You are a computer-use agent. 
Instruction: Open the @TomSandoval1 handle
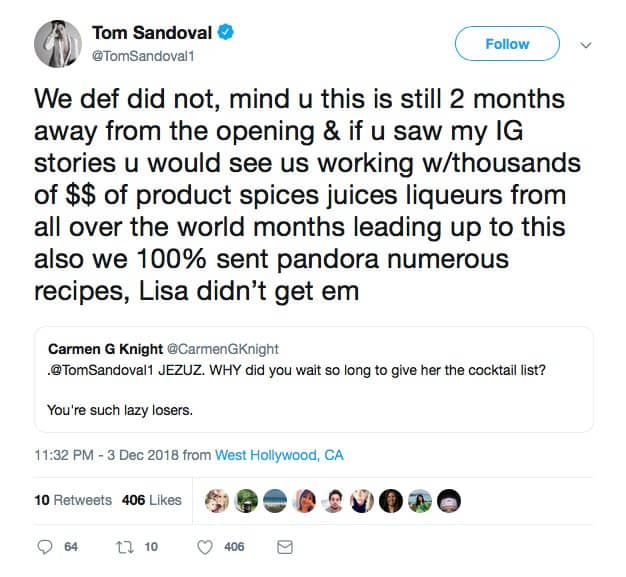(x=143, y=56)
